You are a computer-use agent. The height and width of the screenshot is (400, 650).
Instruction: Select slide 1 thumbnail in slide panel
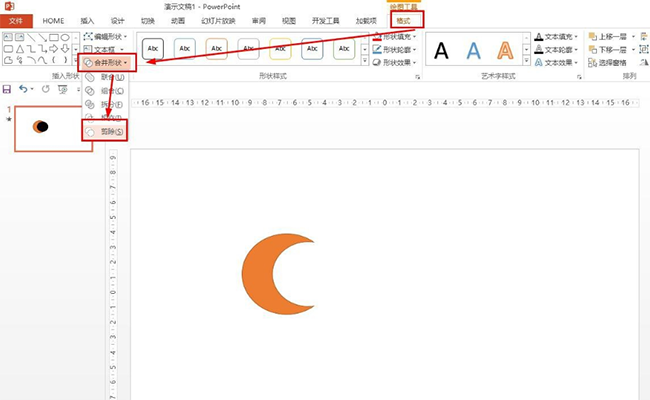pos(52,126)
